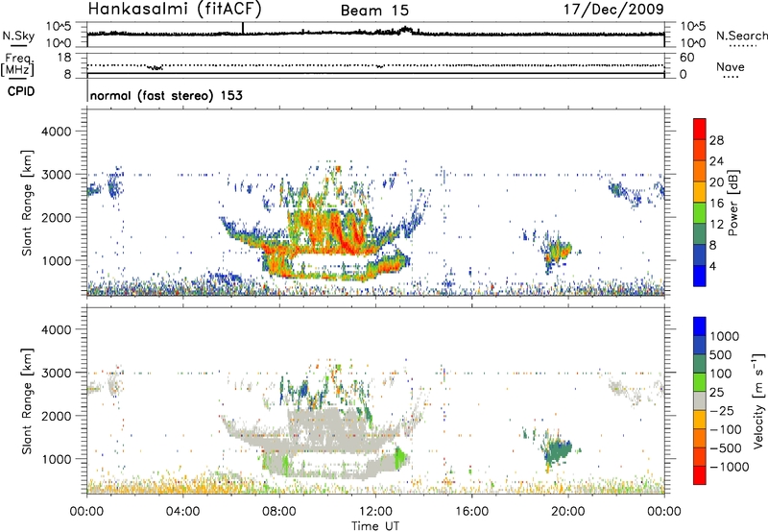Click the −25 value on Velocity colorbar
This screenshot has height=532, width=768.
click(722, 411)
